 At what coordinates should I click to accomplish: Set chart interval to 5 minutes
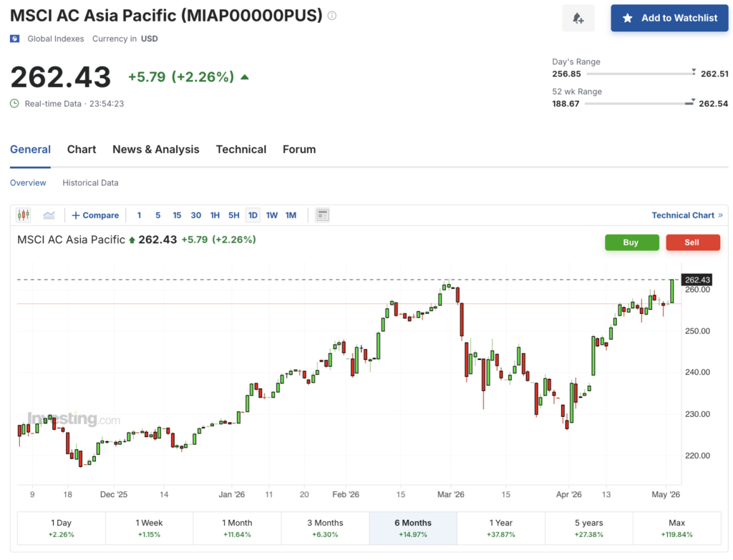pyautogui.click(x=158, y=215)
